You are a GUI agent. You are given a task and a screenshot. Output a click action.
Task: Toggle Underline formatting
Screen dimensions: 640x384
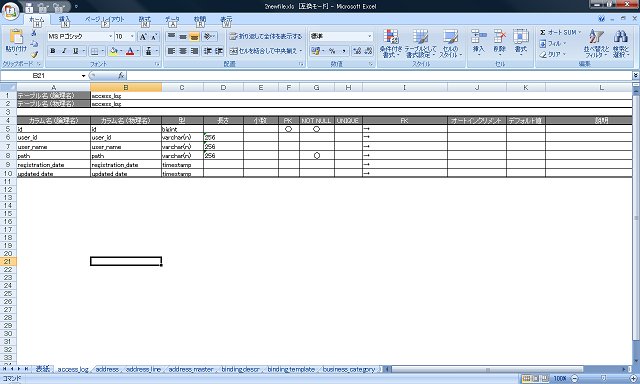click(x=76, y=51)
